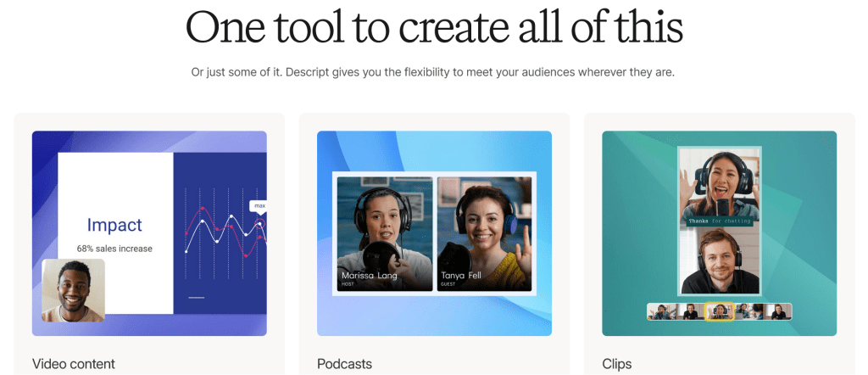Click the short progress bar under the chart
The width and height of the screenshot is (868, 375).
196,298
